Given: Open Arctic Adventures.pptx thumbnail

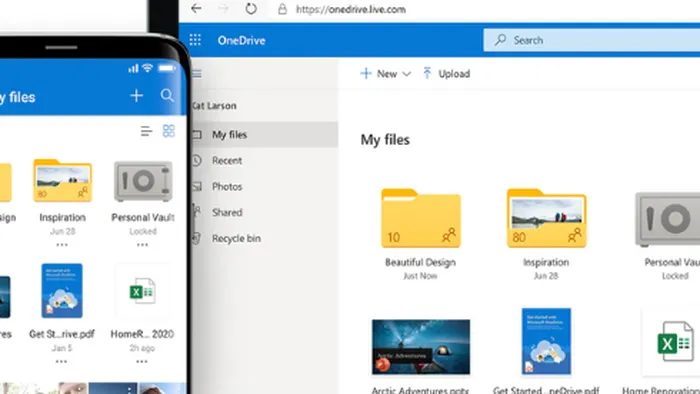Looking at the screenshot, I should [421, 347].
